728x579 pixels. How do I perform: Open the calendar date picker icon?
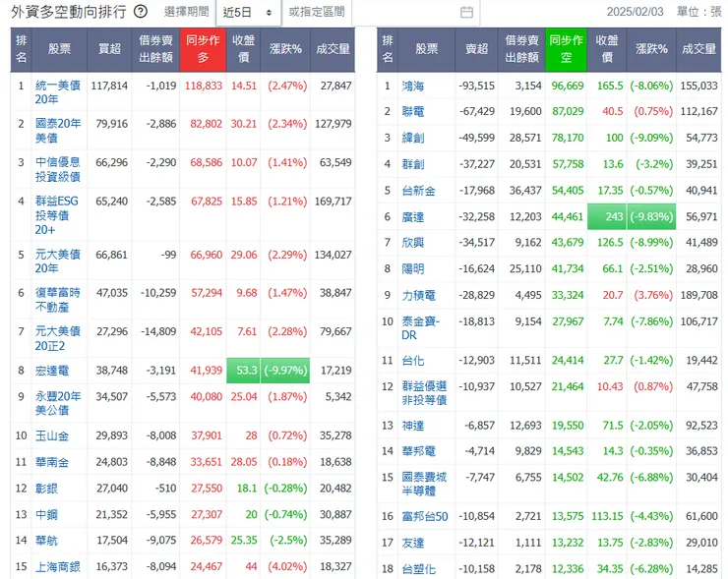[x=466, y=12]
